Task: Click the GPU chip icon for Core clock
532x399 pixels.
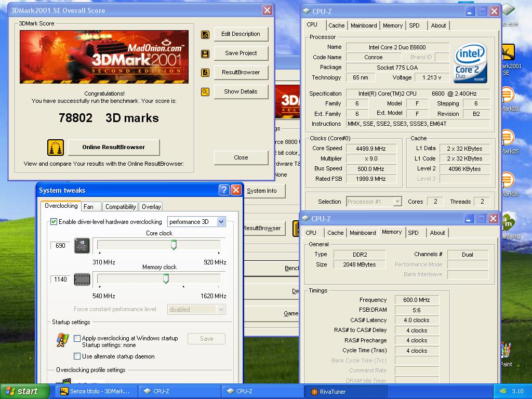Action: pyautogui.click(x=82, y=245)
